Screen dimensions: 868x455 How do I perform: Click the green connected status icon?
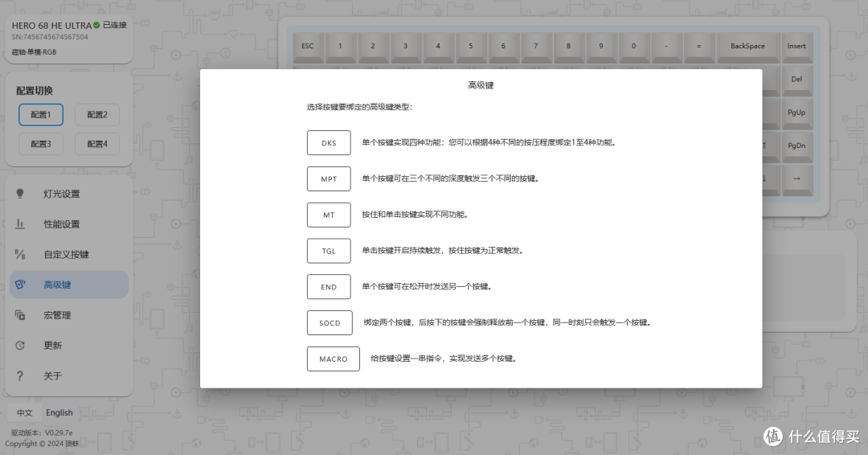[x=96, y=25]
